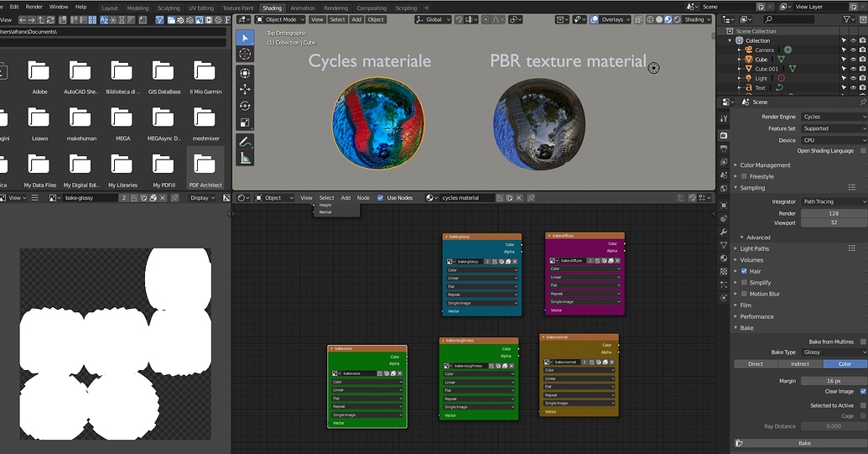Viewport: 868px width, 454px height.
Task: Open the Node menu in node editor
Action: click(363, 198)
